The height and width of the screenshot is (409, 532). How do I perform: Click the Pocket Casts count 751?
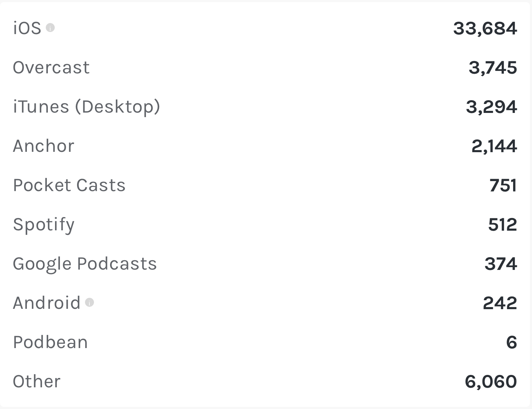pos(503,185)
